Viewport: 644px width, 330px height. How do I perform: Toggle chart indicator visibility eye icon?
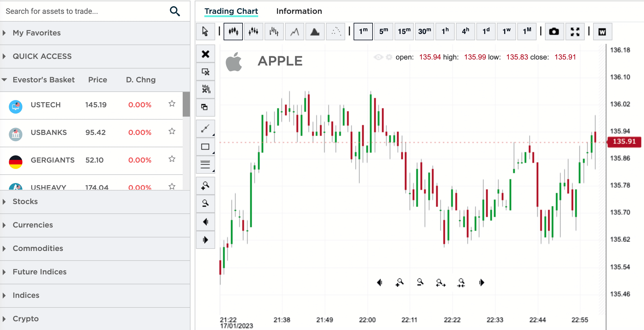378,57
